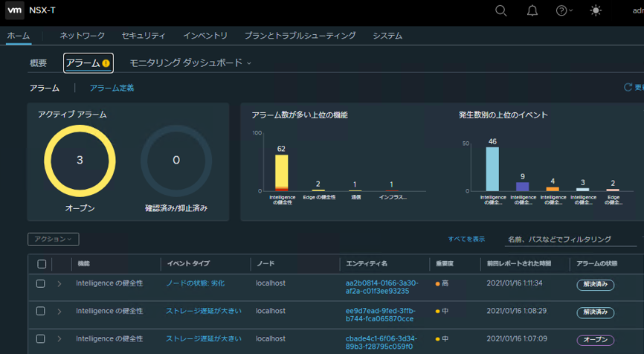Viewport: 644px width, 354px height.
Task: Sort by the 前回レポートされた時間 column header
Action: (x=519, y=264)
